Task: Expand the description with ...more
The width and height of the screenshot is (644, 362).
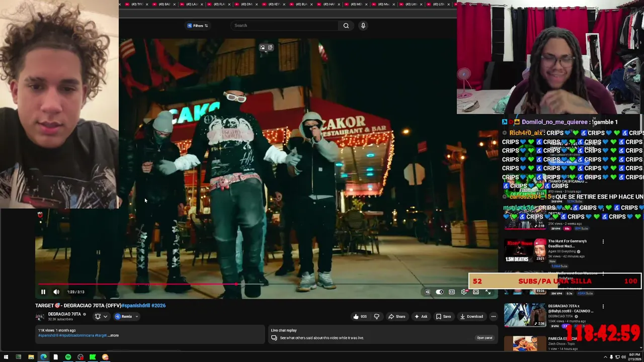Action: pyautogui.click(x=114, y=335)
